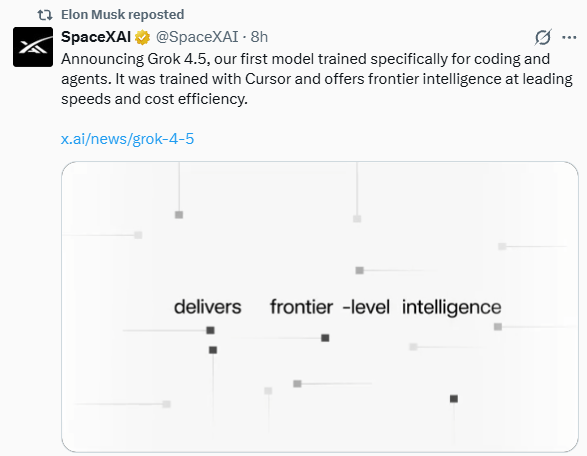Open the SpaceXAI profile avatar
This screenshot has width=587, height=456.
pyautogui.click(x=33, y=47)
